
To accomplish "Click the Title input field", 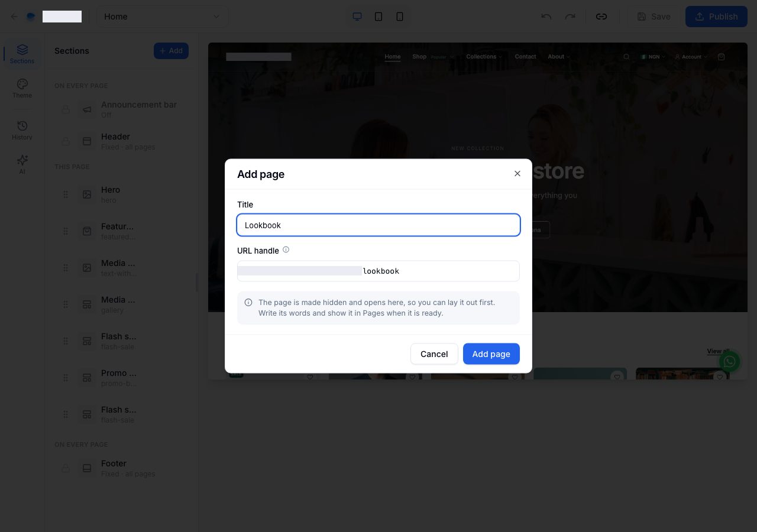I will pos(378,225).
